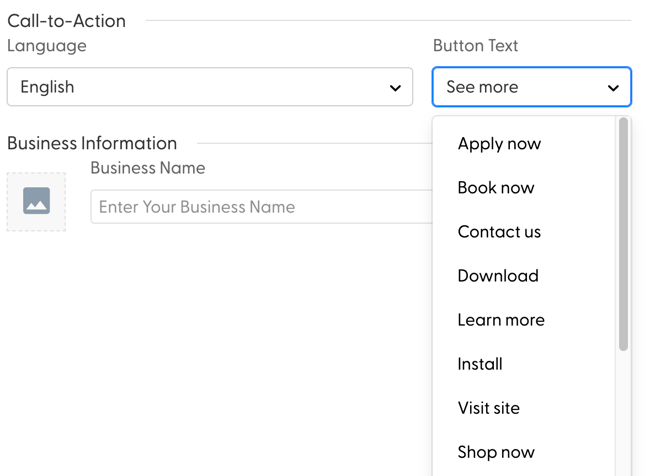Upload business logo via image placeholder icon
Image resolution: width=650 pixels, height=476 pixels.
point(36,202)
